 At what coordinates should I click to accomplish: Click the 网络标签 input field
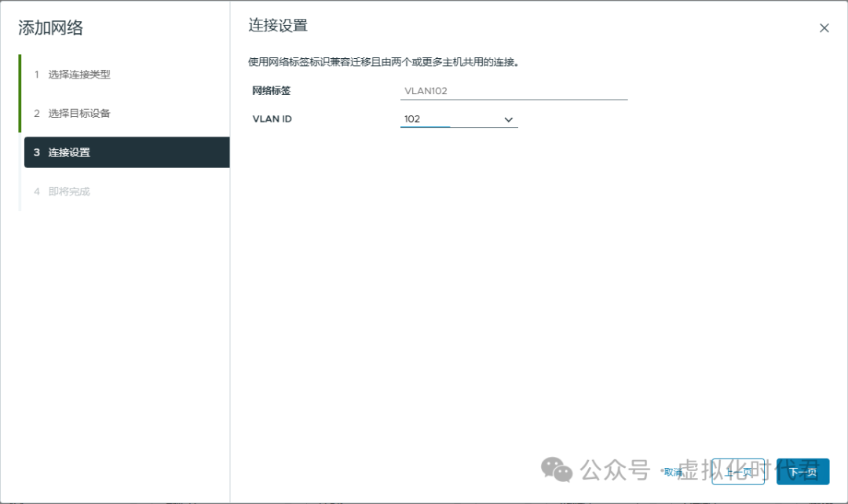tap(514, 90)
